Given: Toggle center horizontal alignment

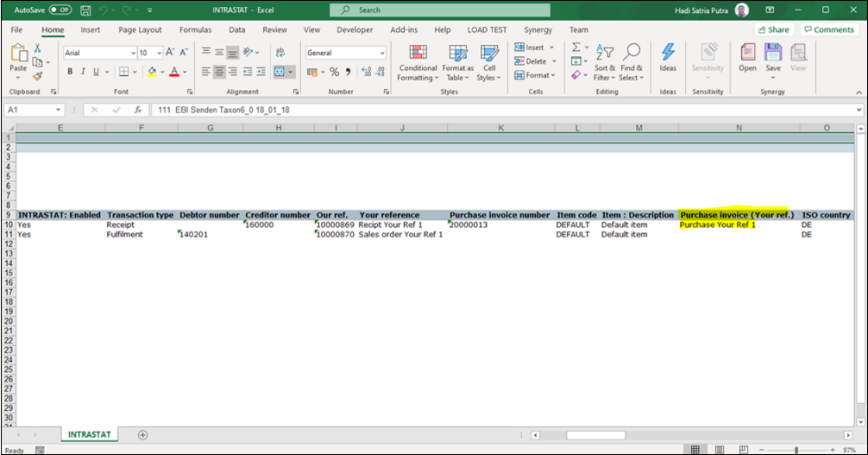Looking at the screenshot, I should [219, 72].
